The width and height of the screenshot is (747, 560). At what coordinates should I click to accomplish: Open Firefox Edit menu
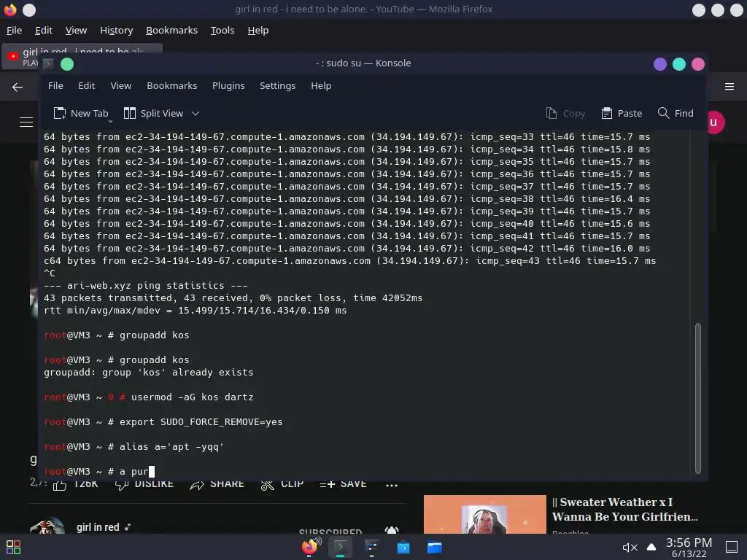(43, 31)
